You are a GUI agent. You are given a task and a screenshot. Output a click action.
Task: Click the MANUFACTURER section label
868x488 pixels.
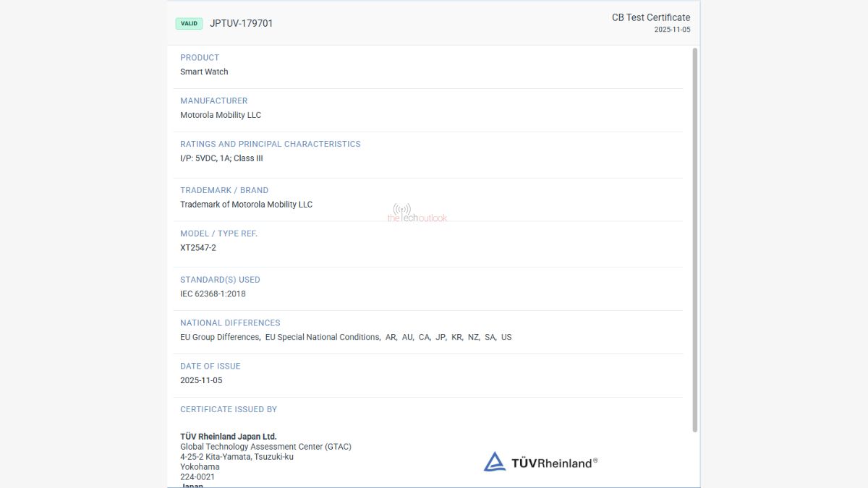213,101
